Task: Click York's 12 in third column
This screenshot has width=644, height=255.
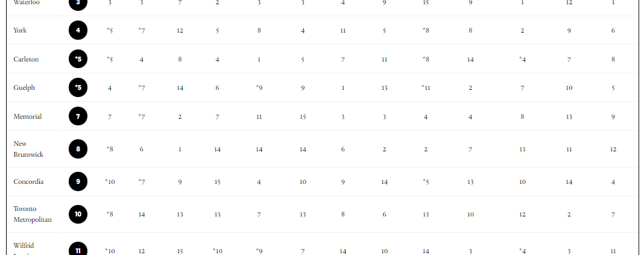Action: [180, 30]
